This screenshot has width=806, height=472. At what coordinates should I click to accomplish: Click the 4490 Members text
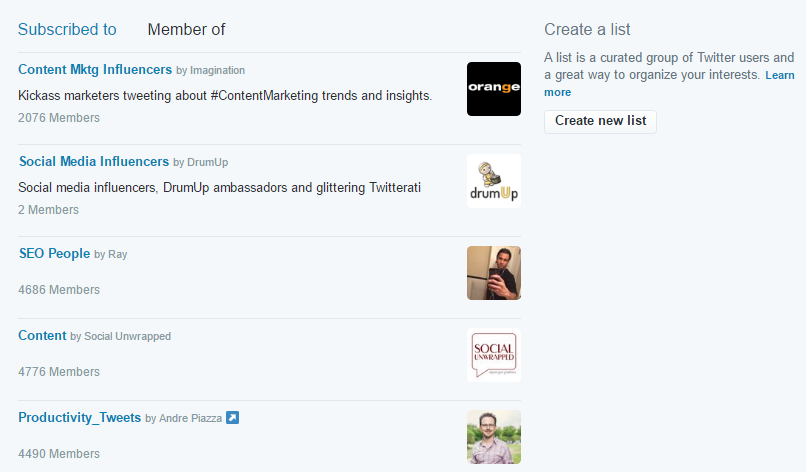pyautogui.click(x=59, y=454)
